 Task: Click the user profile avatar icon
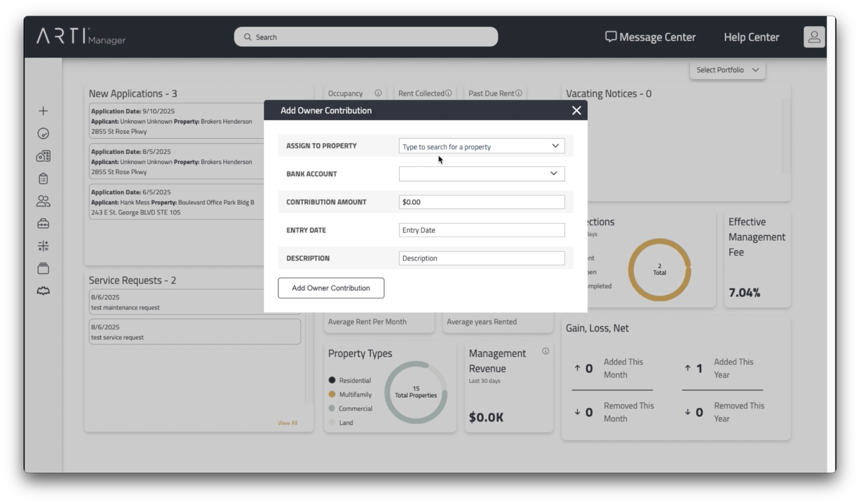click(x=814, y=37)
